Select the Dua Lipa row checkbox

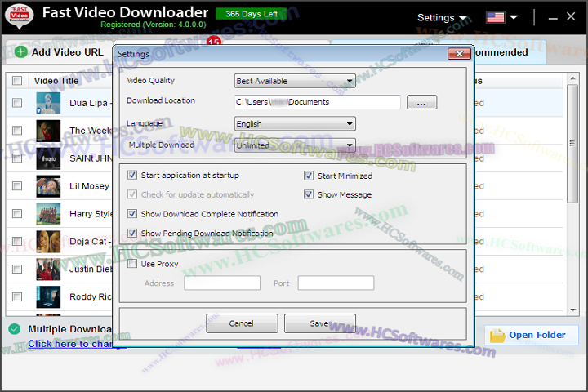pyautogui.click(x=17, y=103)
